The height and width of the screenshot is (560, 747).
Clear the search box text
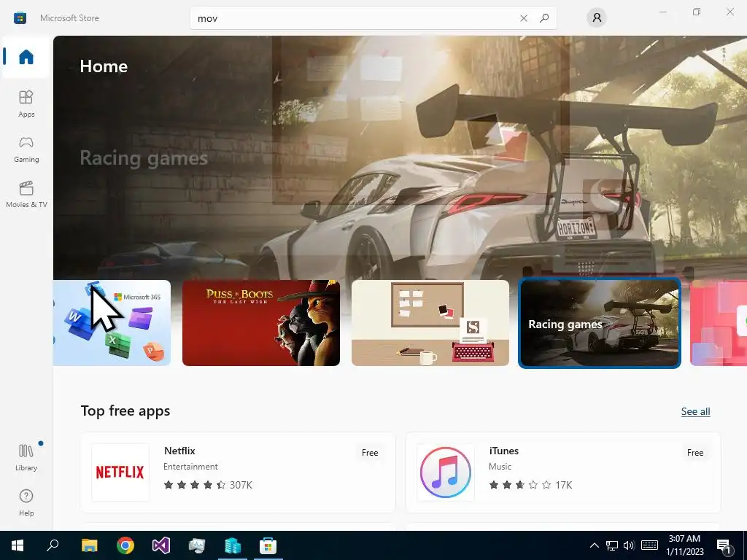click(524, 18)
